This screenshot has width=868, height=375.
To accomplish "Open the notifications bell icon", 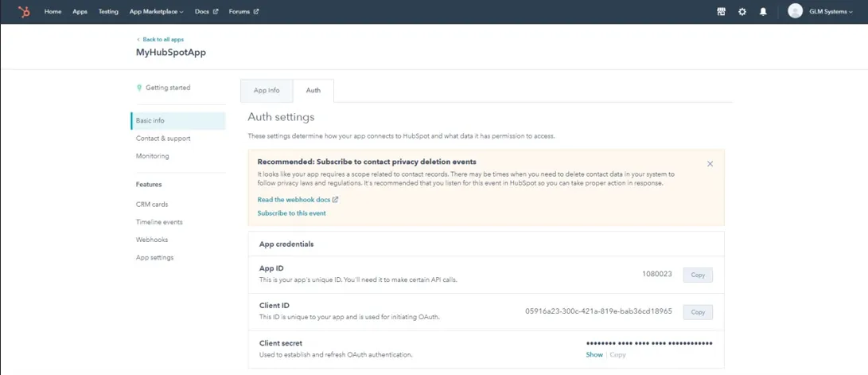I will point(763,12).
